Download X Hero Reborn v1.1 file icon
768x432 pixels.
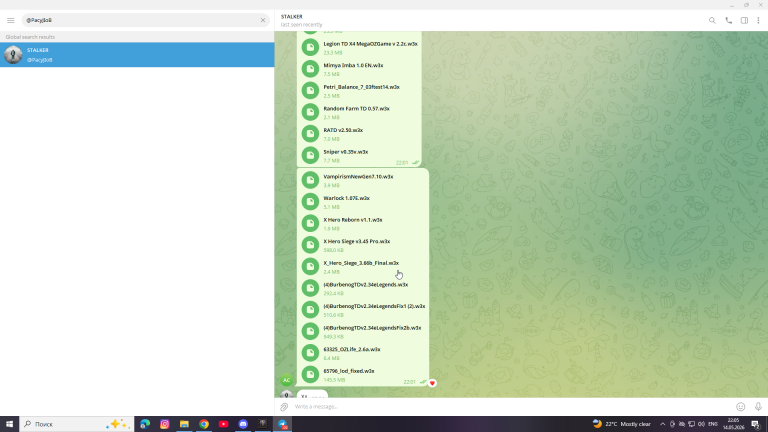point(310,223)
